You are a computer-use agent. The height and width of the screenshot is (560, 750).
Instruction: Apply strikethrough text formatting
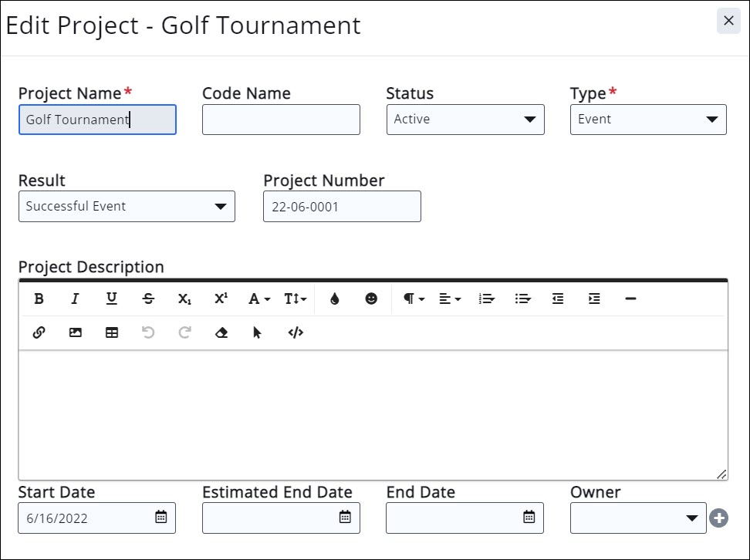pos(148,299)
